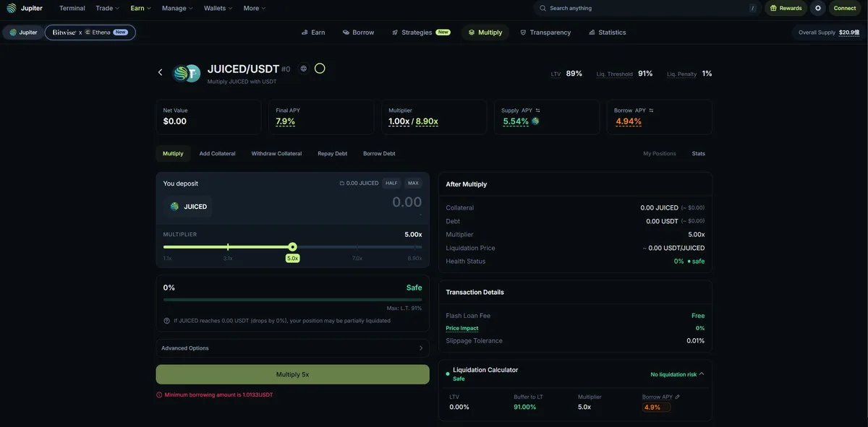
Task: Select the Multiply action tab
Action: tap(173, 154)
